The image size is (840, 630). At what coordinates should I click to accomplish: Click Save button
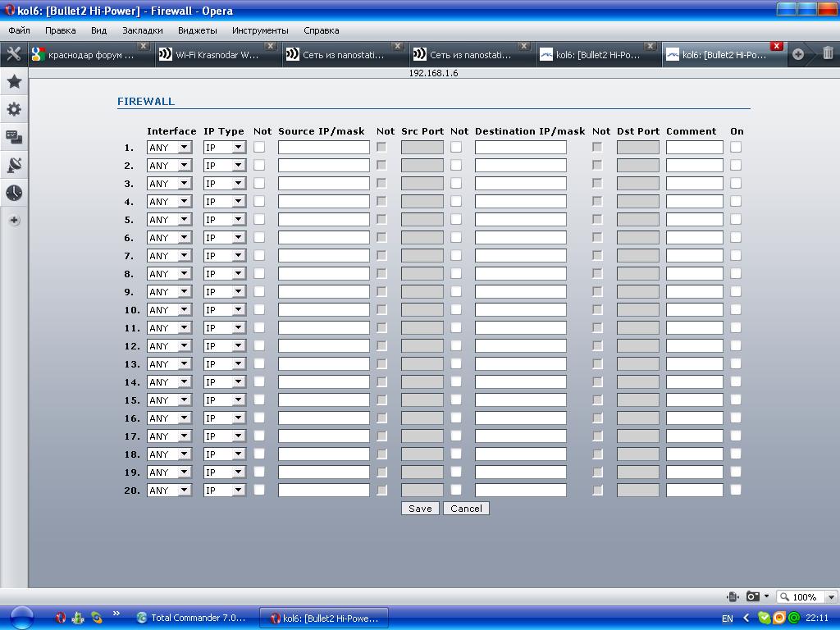coord(420,509)
